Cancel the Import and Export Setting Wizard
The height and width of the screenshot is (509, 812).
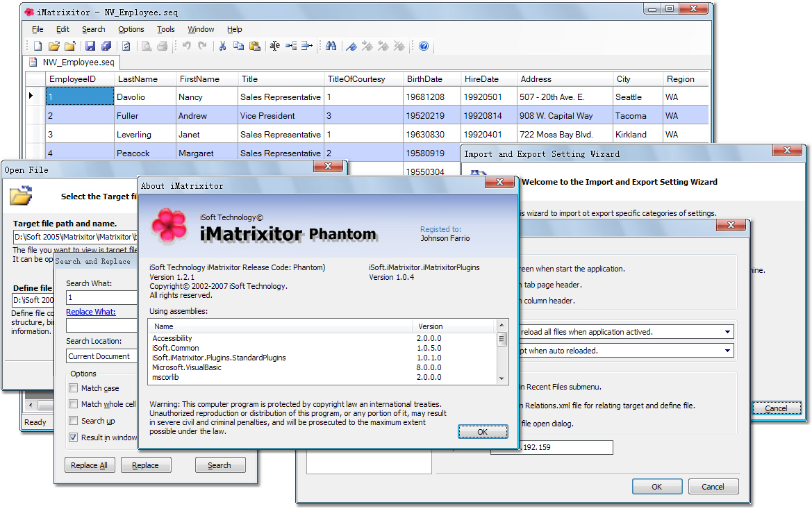[777, 408]
